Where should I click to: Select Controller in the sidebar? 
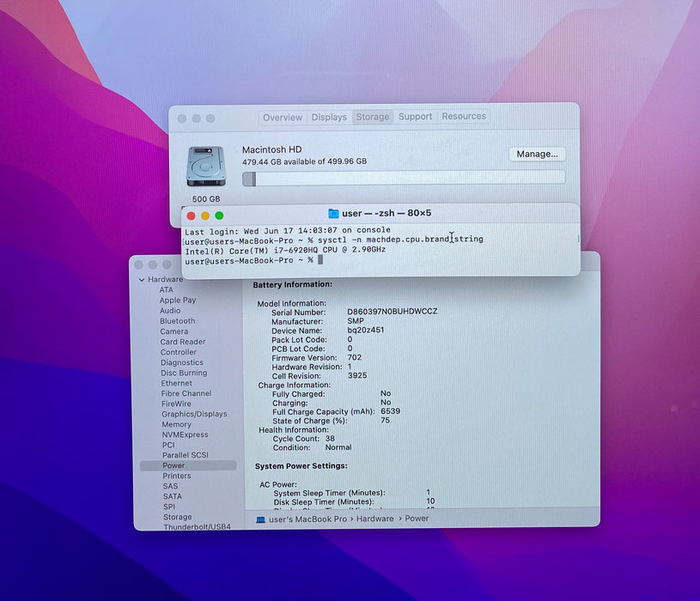178,352
